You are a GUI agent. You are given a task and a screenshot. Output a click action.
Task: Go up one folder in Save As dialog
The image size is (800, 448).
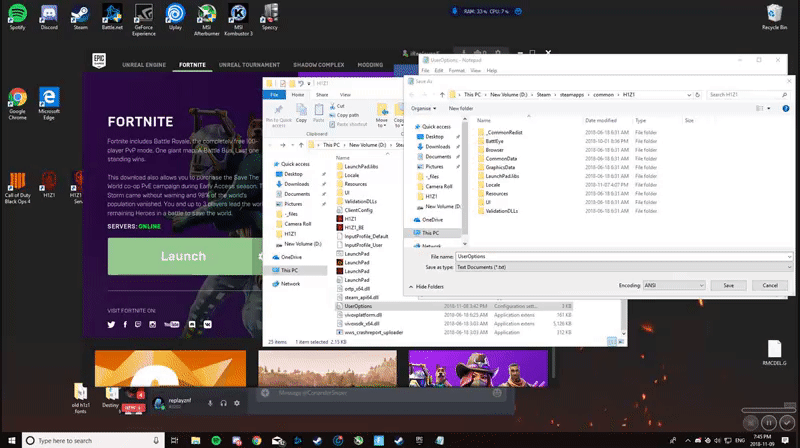[x=442, y=94]
